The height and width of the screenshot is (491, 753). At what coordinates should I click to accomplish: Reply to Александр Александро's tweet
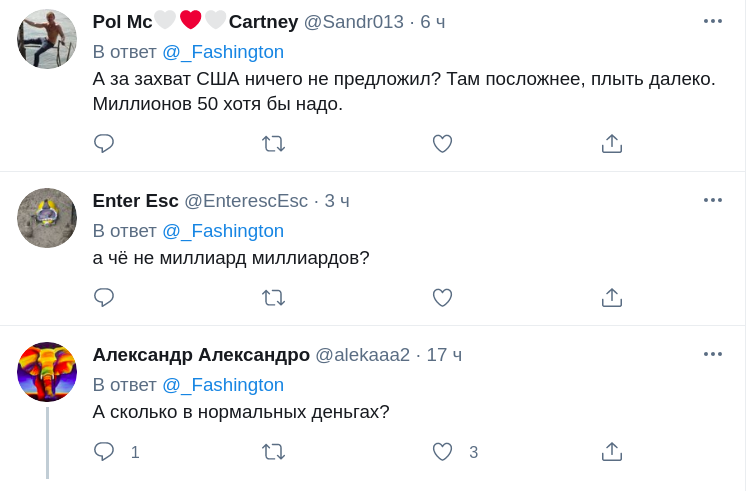(104, 452)
